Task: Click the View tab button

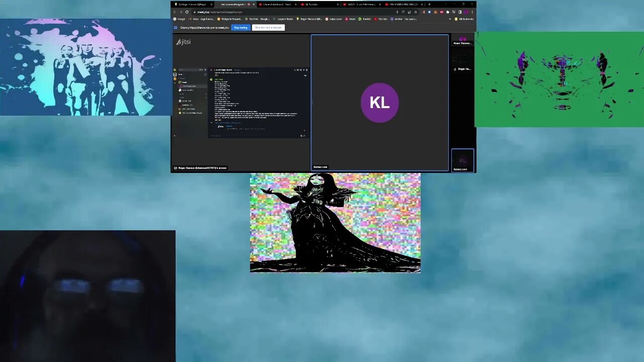Action: click(268, 28)
